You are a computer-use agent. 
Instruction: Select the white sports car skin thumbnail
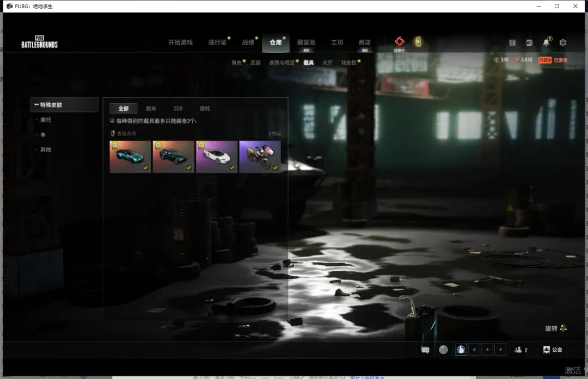[x=217, y=157]
